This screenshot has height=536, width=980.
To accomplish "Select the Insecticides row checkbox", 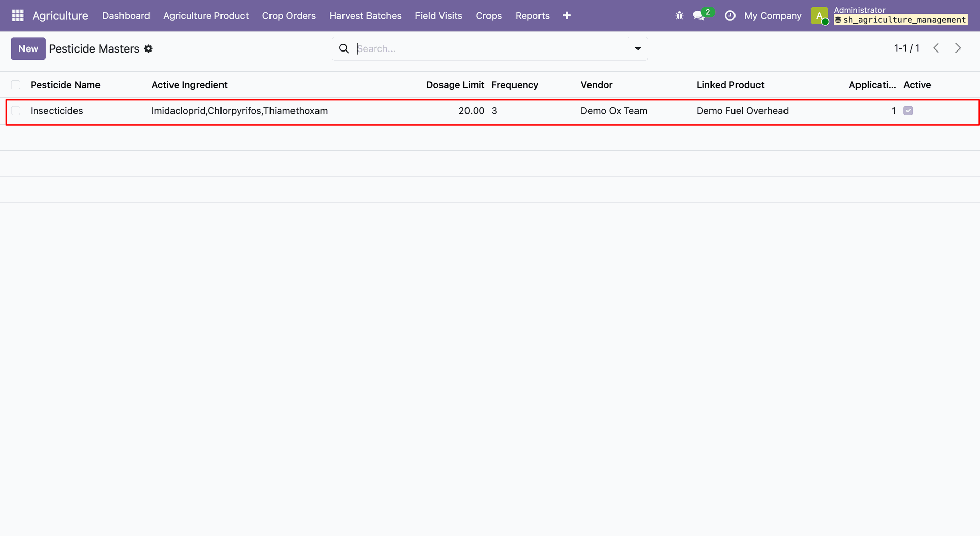I will pos(16,111).
